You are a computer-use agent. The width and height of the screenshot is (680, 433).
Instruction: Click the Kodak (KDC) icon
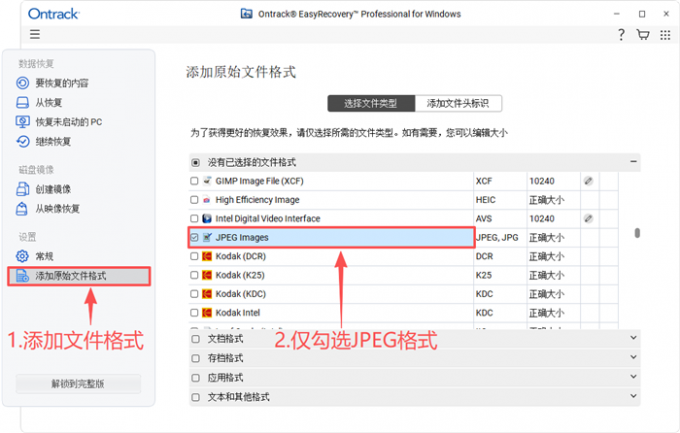tap(207, 294)
